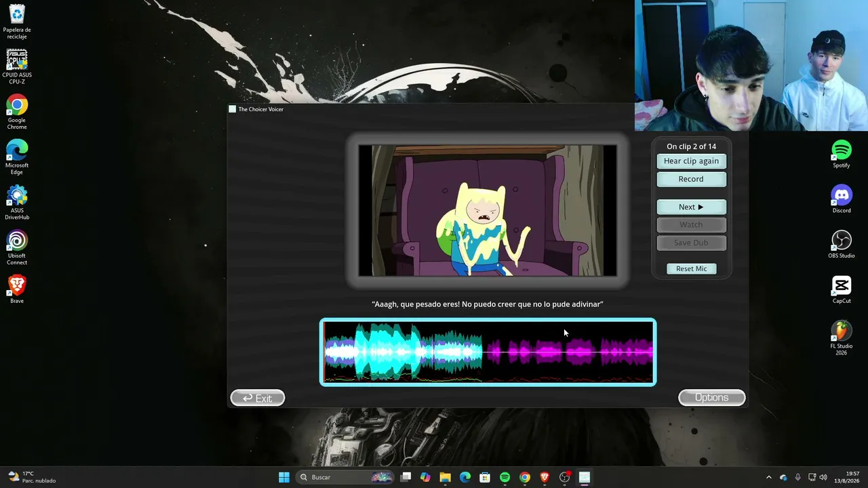Click the Reset Mic button

pos(691,269)
